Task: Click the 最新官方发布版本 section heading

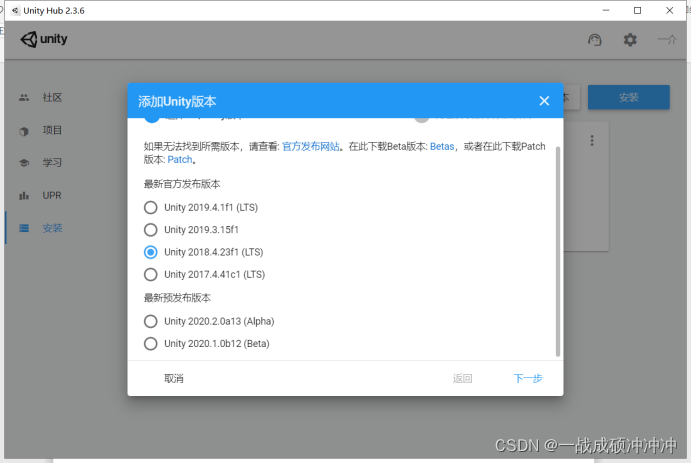Action: pyautogui.click(x=182, y=184)
